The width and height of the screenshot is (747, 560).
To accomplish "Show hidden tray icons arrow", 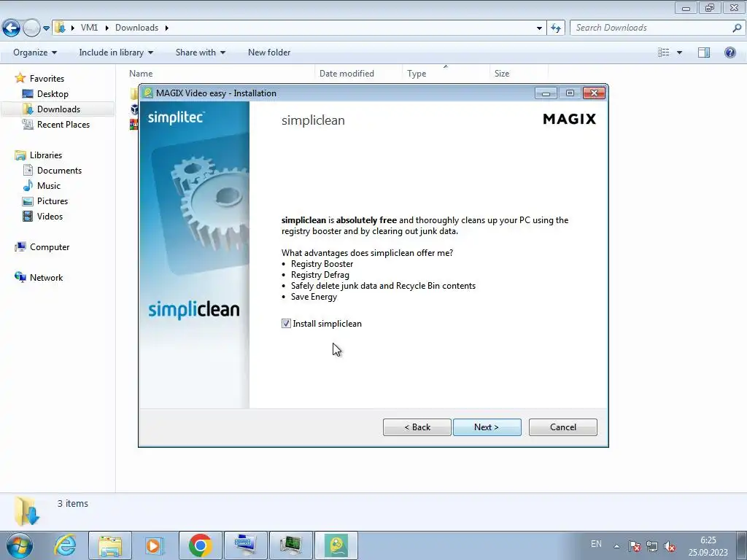I will (616, 547).
